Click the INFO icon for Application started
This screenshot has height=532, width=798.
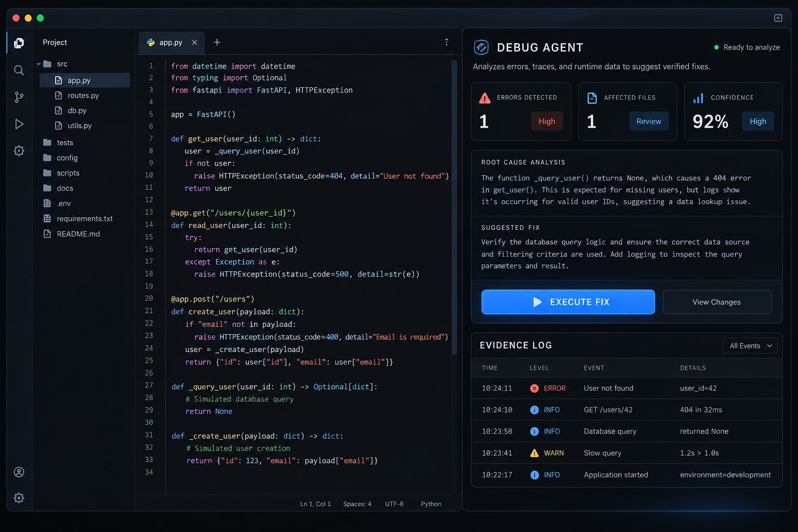[534, 475]
